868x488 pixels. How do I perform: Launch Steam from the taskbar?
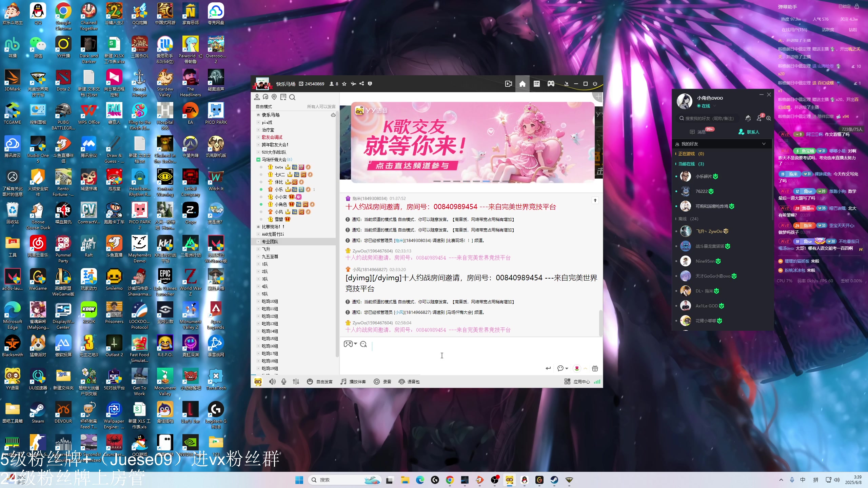click(x=554, y=480)
